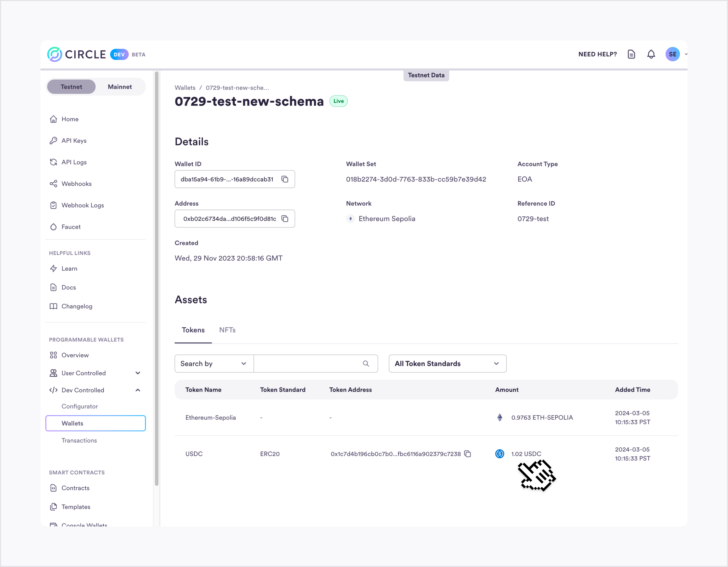728x567 pixels.
Task: Click the NEED HELP? link
Action: click(x=597, y=54)
